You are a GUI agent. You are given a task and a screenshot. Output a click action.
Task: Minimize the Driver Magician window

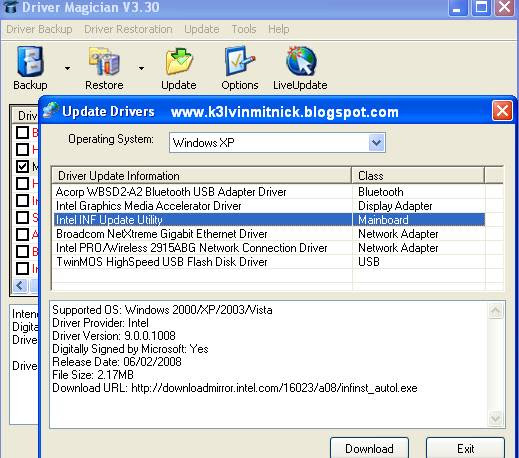[457, 7]
